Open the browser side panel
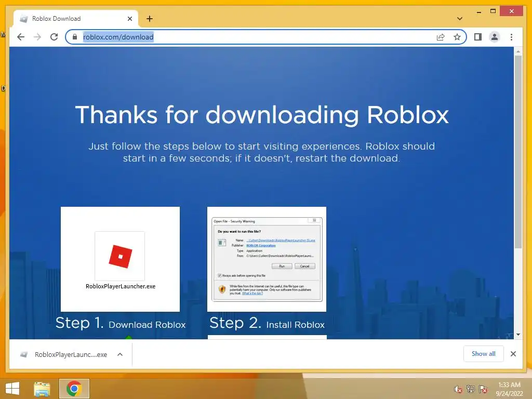Viewport: 532px width, 399px height. 478,37
